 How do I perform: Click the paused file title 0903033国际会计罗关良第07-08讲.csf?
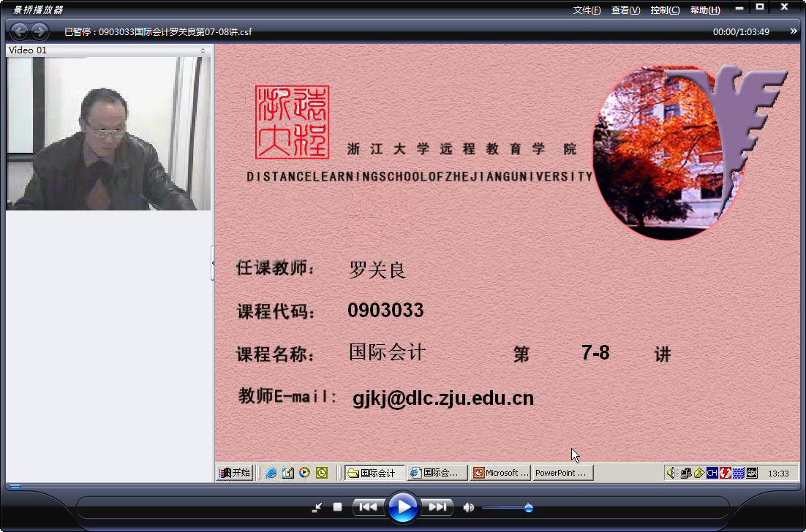[x=176, y=32]
